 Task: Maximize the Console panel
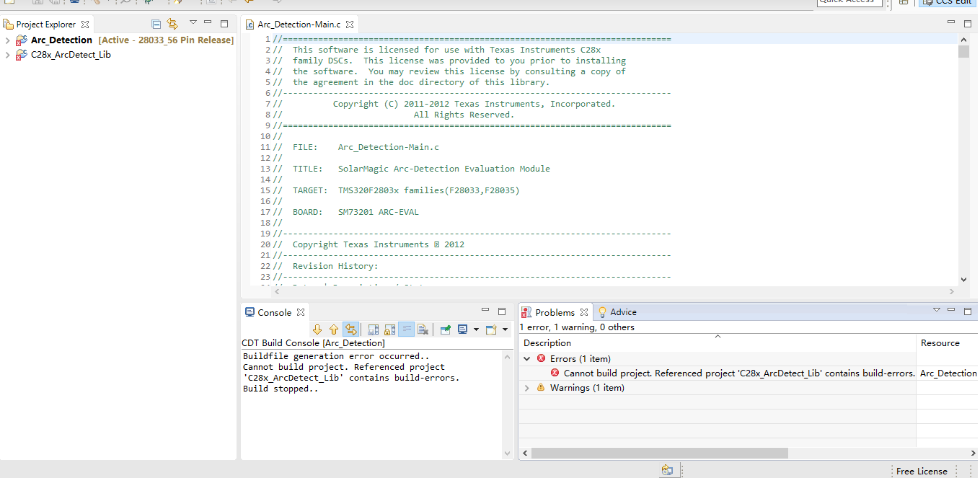[502, 311]
